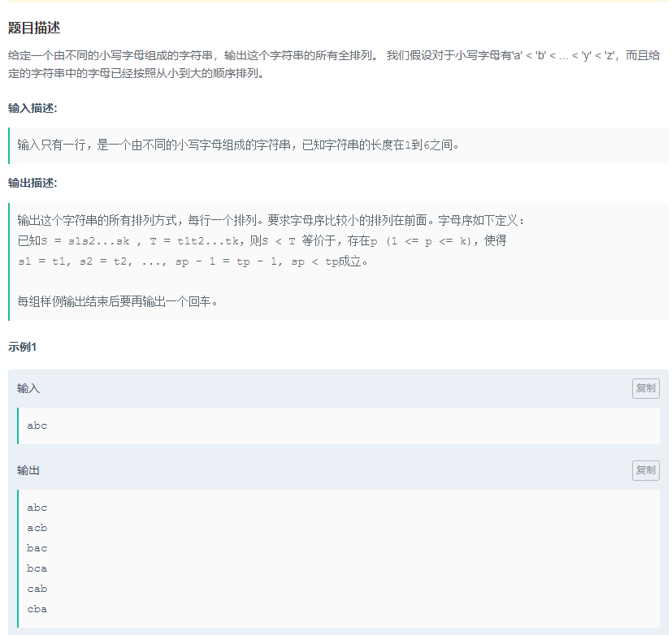Click the line starting 输出这个字符串的所有排列方式
This screenshot has height=635, width=672.
271,221
